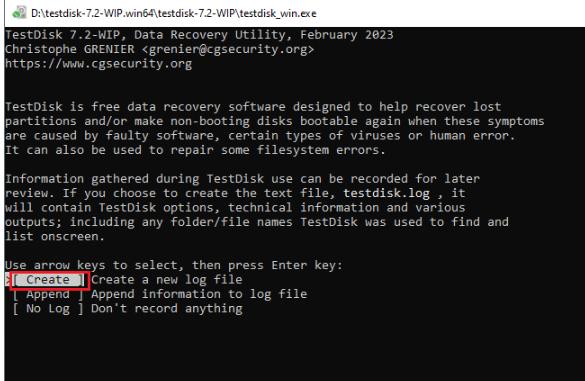Click the > selection cursor before Create

7,280
